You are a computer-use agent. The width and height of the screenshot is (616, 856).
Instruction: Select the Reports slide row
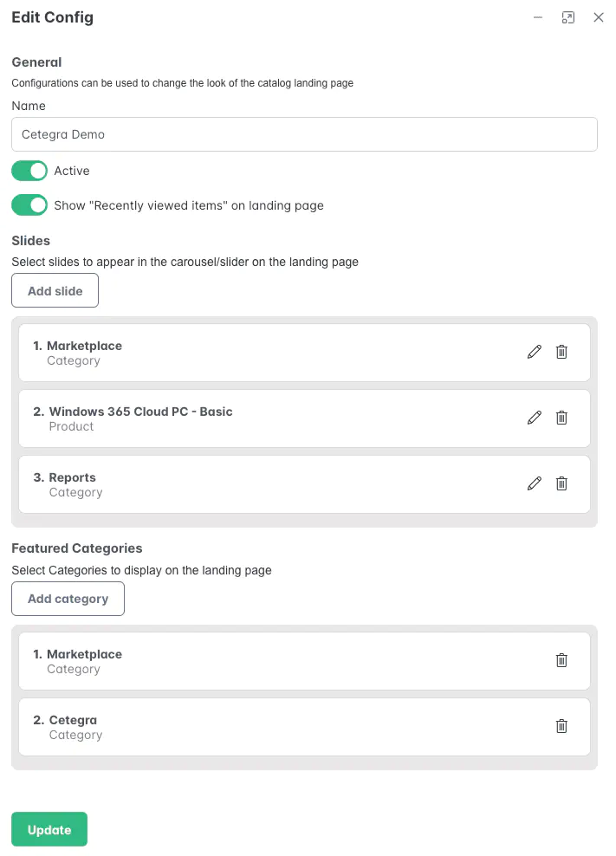[260, 483]
